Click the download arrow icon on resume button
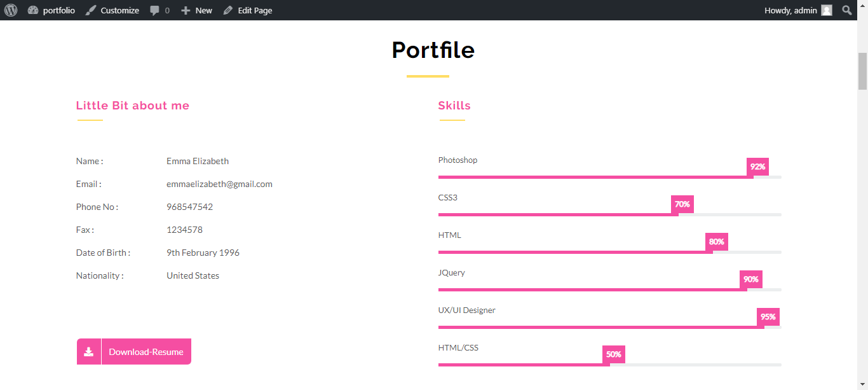Viewport: 868px width, 390px height. (89, 352)
